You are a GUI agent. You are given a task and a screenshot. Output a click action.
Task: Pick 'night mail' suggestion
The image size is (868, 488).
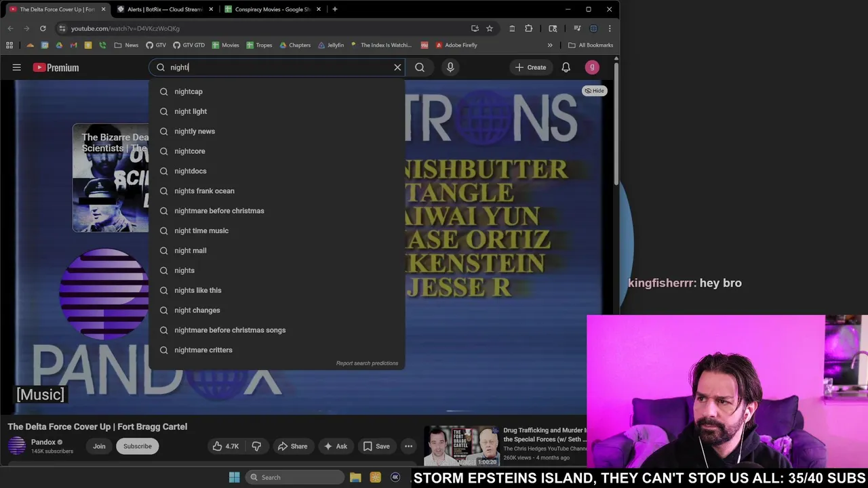coord(277,250)
